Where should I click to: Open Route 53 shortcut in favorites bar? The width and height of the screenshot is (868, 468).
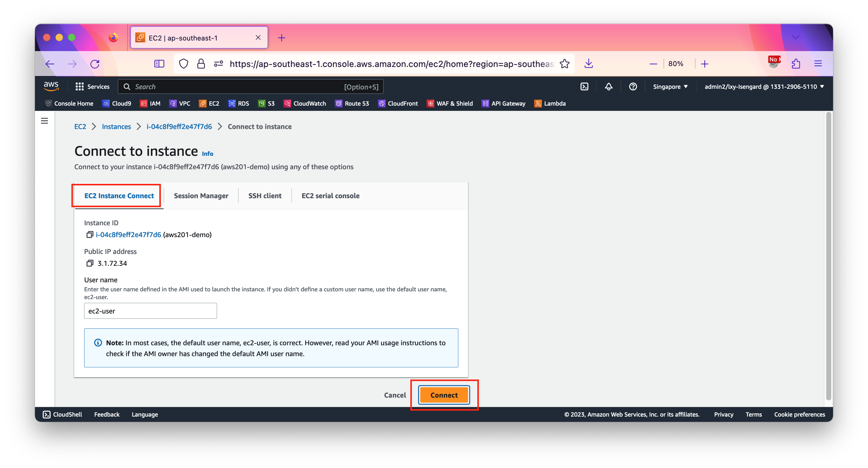click(352, 103)
